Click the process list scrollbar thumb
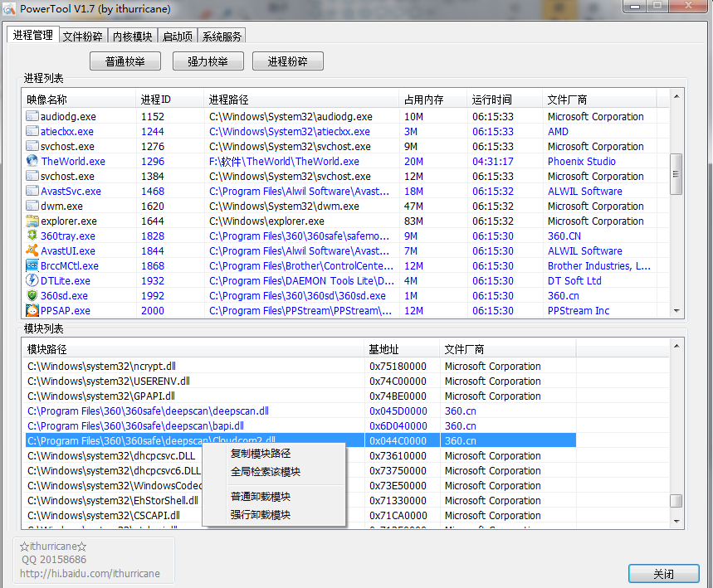This screenshot has width=713, height=588. (676, 174)
